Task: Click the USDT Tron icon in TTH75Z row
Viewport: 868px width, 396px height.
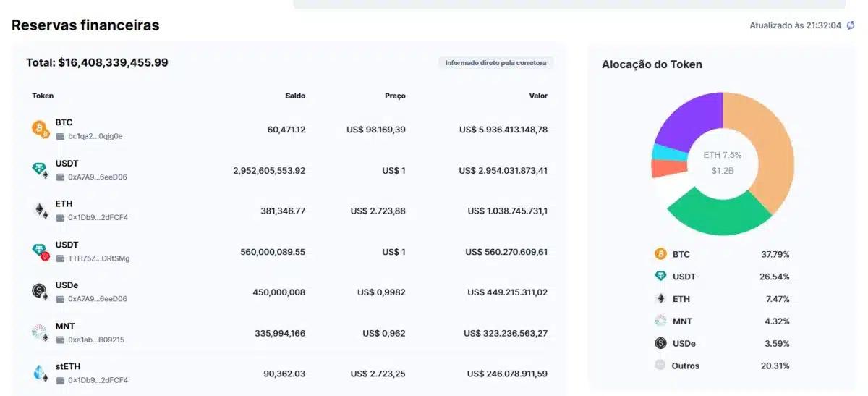Action: pos(41,251)
